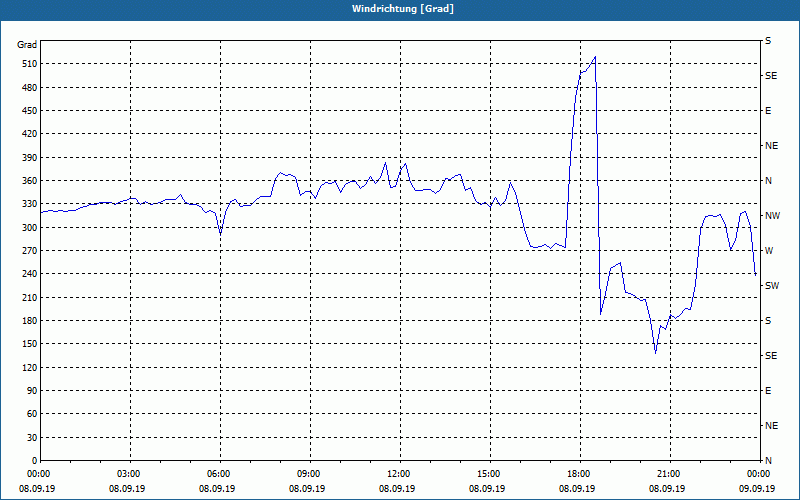Select the "240" y-axis value

point(29,274)
